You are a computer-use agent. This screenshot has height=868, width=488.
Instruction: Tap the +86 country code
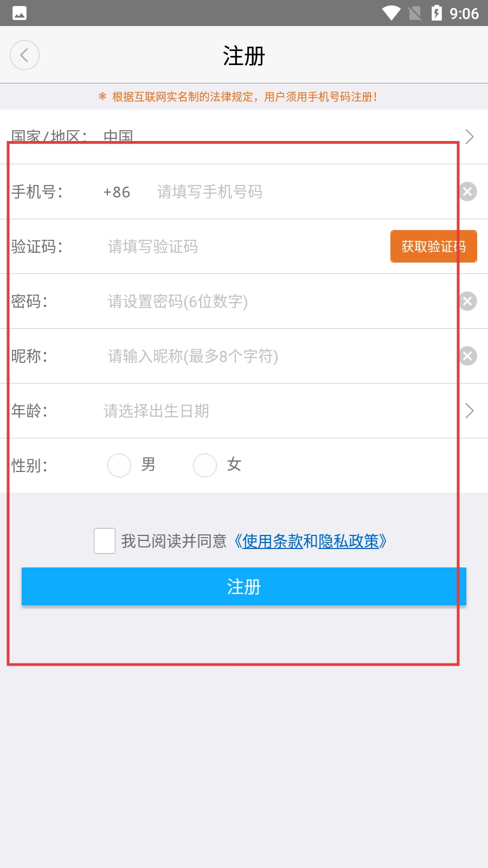(x=117, y=192)
